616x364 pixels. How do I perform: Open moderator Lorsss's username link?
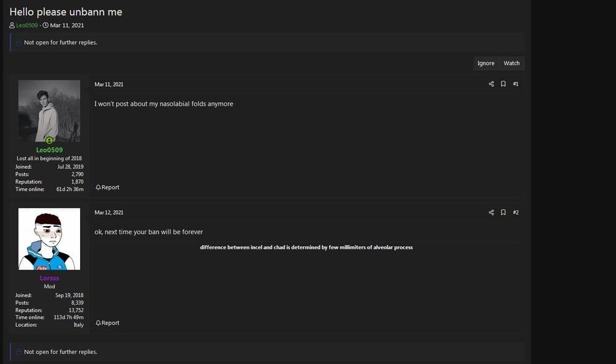pyautogui.click(x=49, y=278)
